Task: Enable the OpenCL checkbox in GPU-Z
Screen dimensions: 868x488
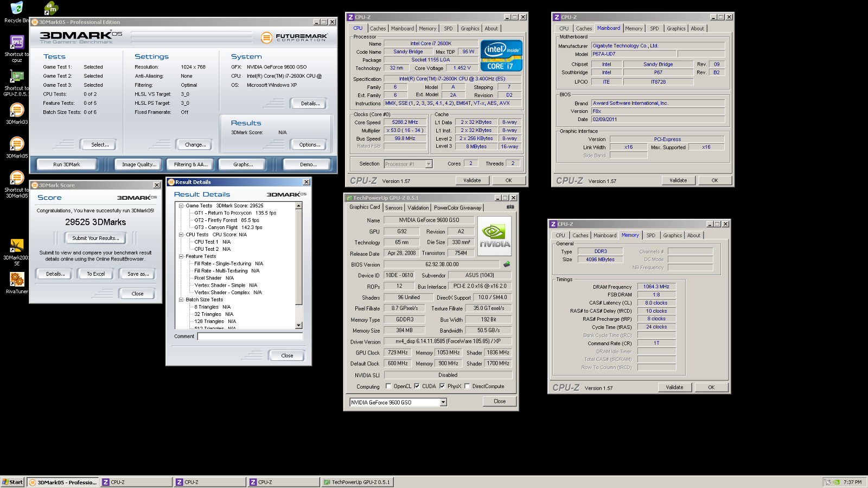Action: [x=388, y=386]
